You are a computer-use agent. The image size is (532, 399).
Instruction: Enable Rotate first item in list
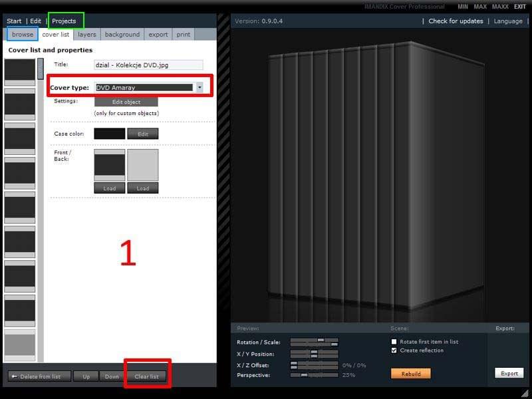pyautogui.click(x=394, y=342)
